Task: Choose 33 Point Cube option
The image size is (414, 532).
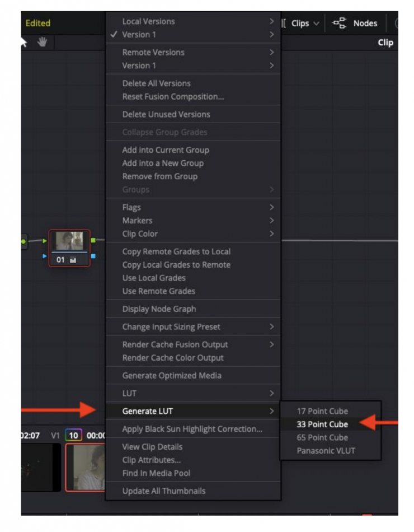Action: pos(322,424)
